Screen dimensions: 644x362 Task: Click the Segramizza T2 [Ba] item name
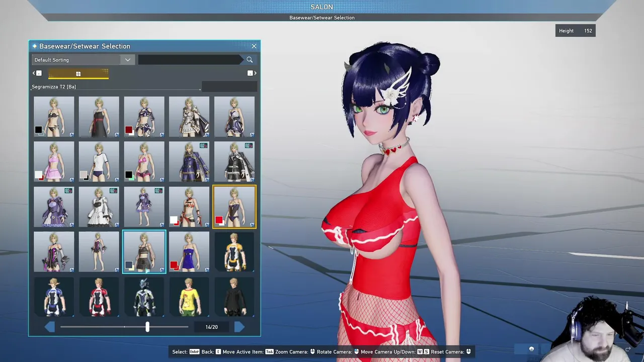54,87
